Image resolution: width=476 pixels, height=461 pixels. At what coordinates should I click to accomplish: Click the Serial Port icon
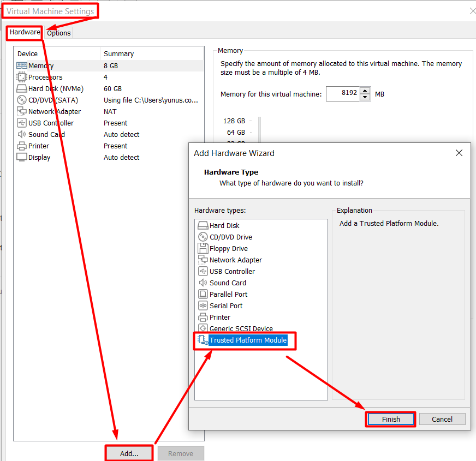203,306
